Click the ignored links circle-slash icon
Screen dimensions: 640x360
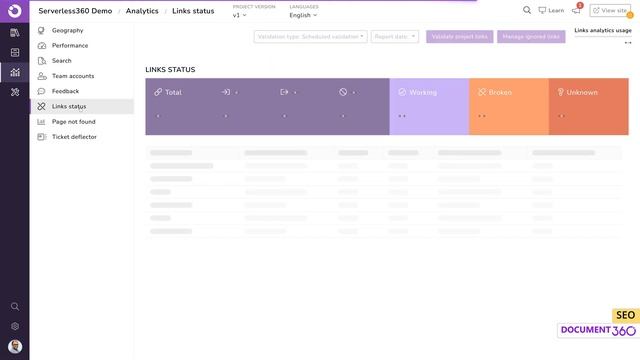343,92
